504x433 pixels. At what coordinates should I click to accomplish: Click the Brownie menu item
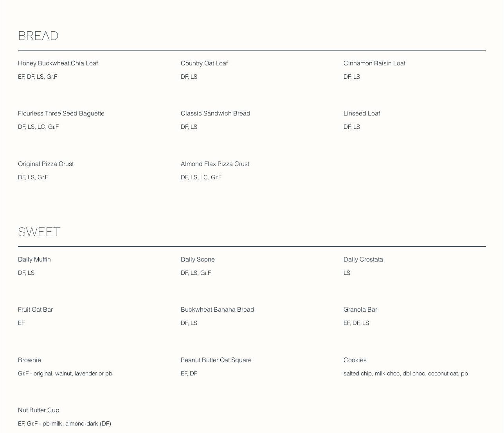[29, 360]
